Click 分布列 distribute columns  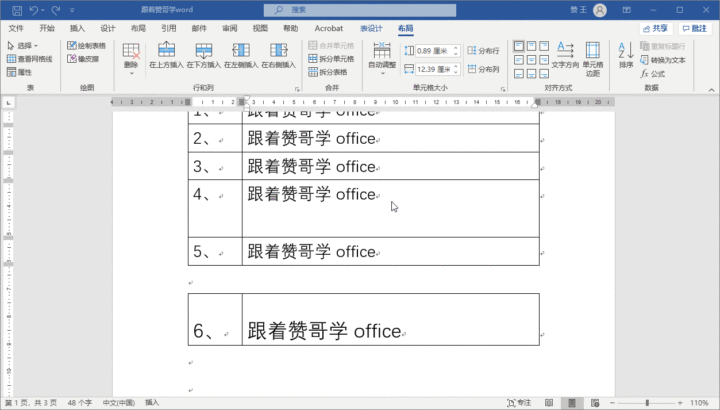[483, 69]
